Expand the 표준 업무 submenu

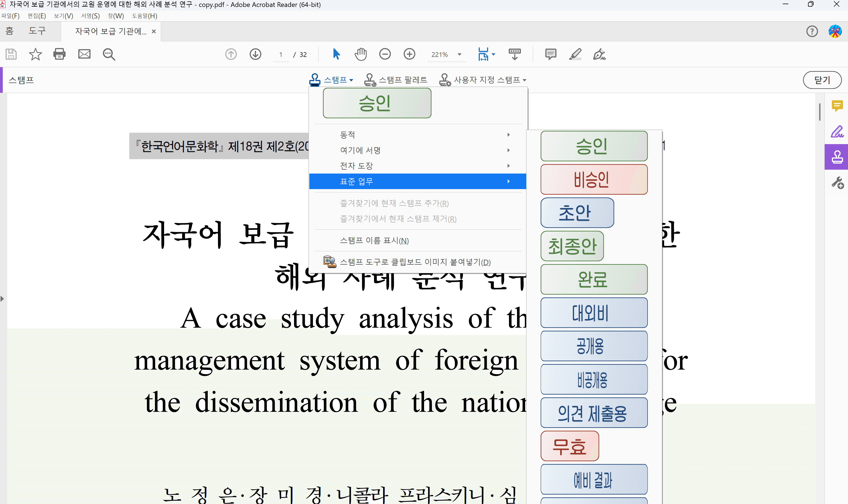tap(418, 181)
